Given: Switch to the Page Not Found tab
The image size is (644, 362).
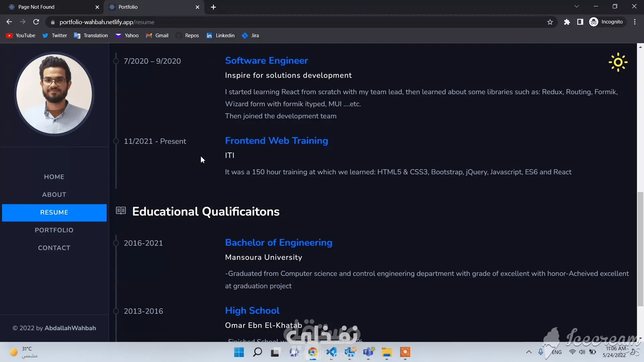Looking at the screenshot, I should 50,7.
